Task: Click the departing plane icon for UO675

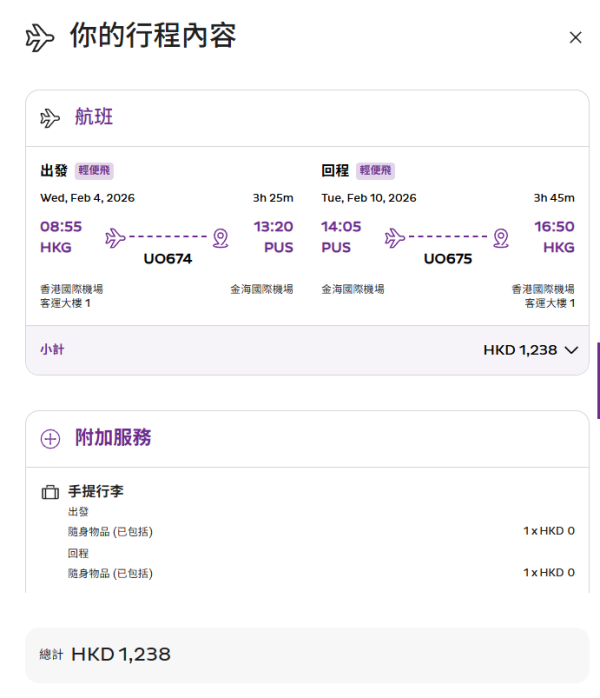Action: pos(395,238)
